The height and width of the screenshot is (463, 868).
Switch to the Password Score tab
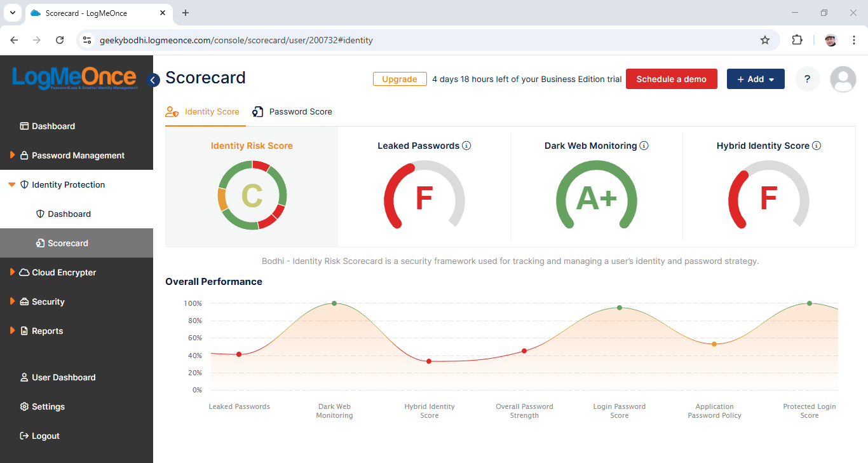tap(292, 112)
